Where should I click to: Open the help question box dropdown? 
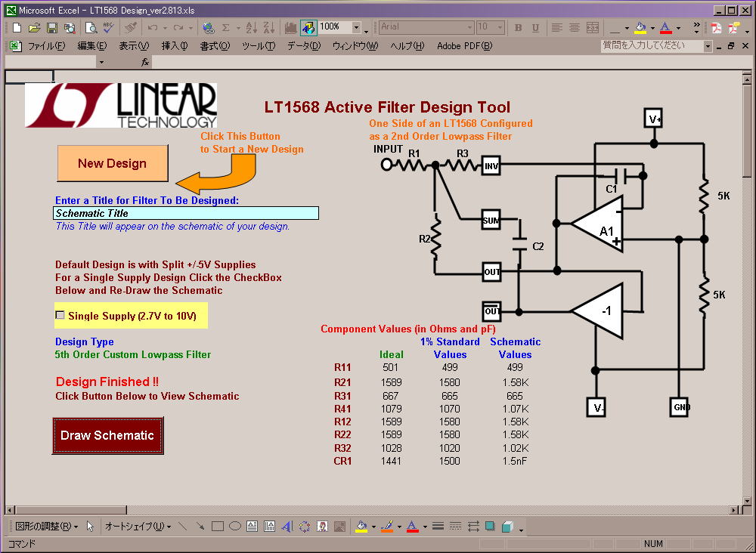[708, 46]
